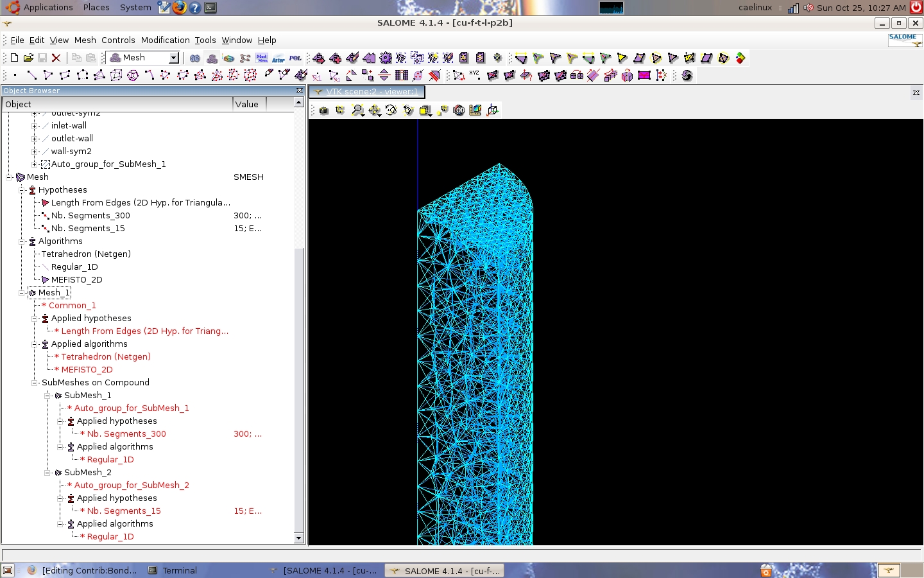Toggle the trihedron axes display icon
This screenshot has width=924, height=578.
[x=340, y=110]
